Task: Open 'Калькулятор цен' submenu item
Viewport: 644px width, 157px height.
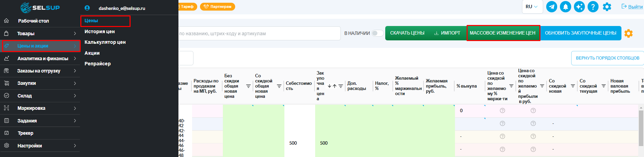Action: (105, 42)
